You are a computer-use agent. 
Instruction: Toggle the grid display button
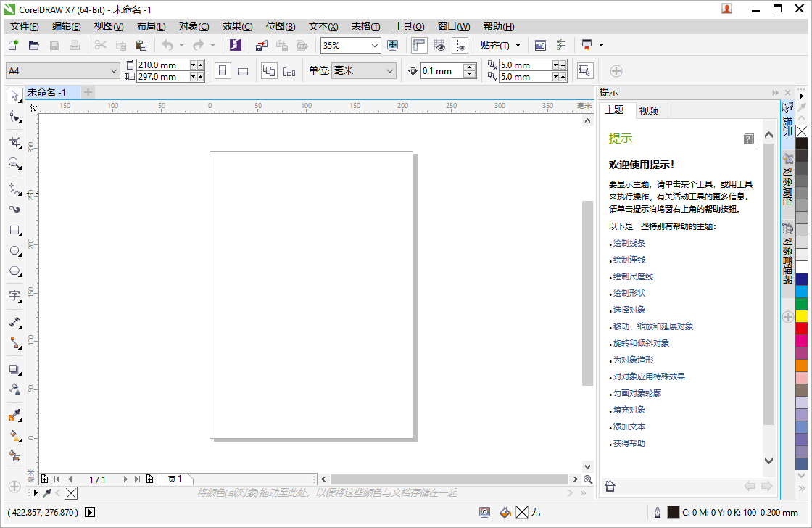(440, 45)
